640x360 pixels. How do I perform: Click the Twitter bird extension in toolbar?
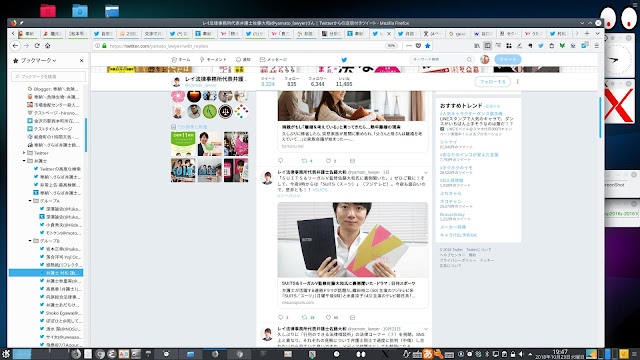(x=541, y=46)
